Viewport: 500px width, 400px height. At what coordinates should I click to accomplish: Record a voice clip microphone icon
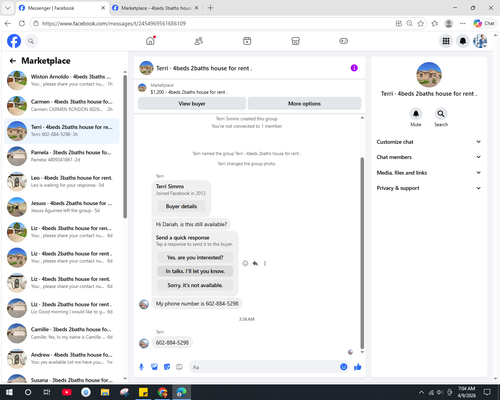[141, 367]
